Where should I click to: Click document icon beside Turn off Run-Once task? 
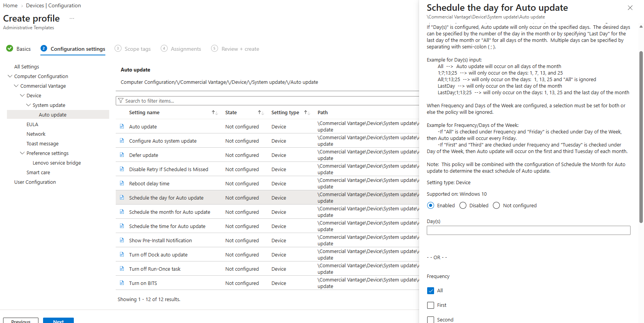coord(122,269)
